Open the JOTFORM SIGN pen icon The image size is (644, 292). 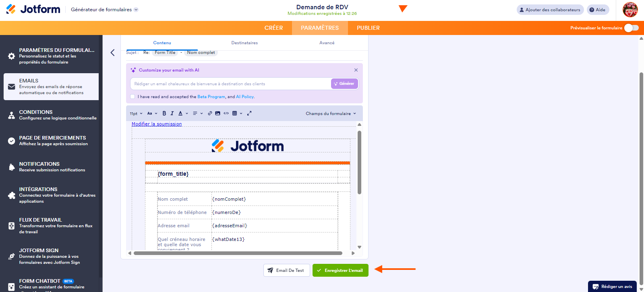click(12, 256)
